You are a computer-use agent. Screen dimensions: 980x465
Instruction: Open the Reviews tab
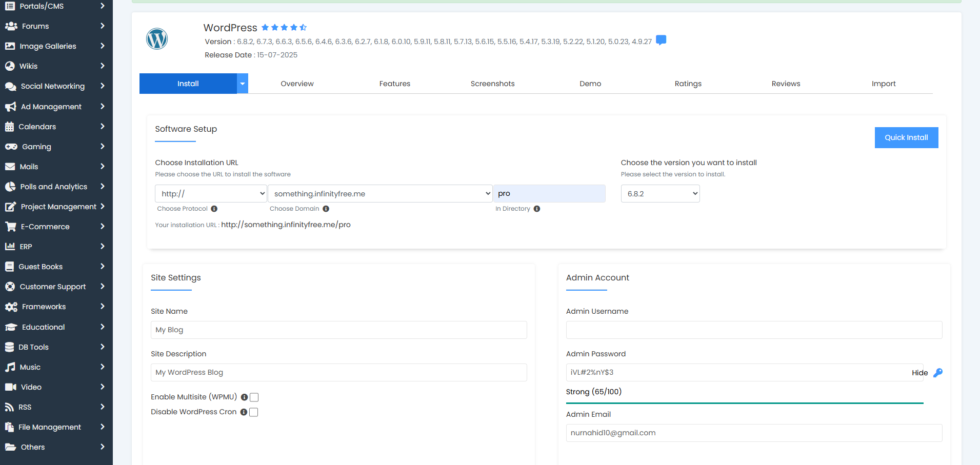(x=786, y=84)
